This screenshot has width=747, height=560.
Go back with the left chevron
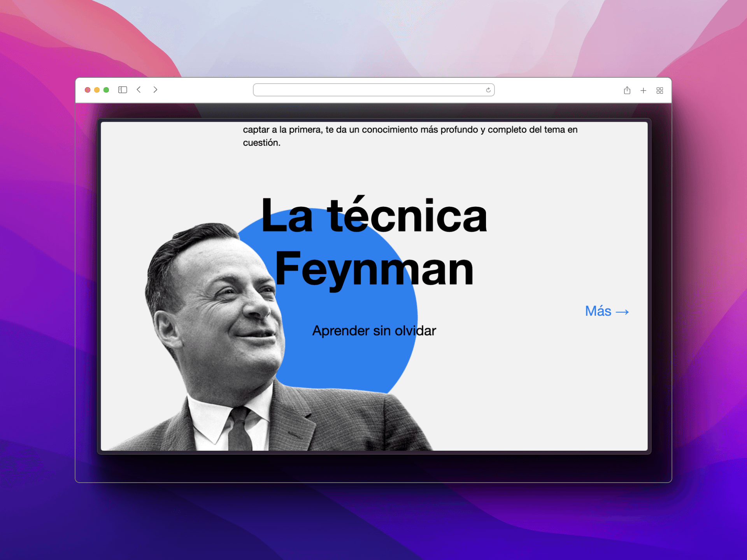tap(139, 90)
